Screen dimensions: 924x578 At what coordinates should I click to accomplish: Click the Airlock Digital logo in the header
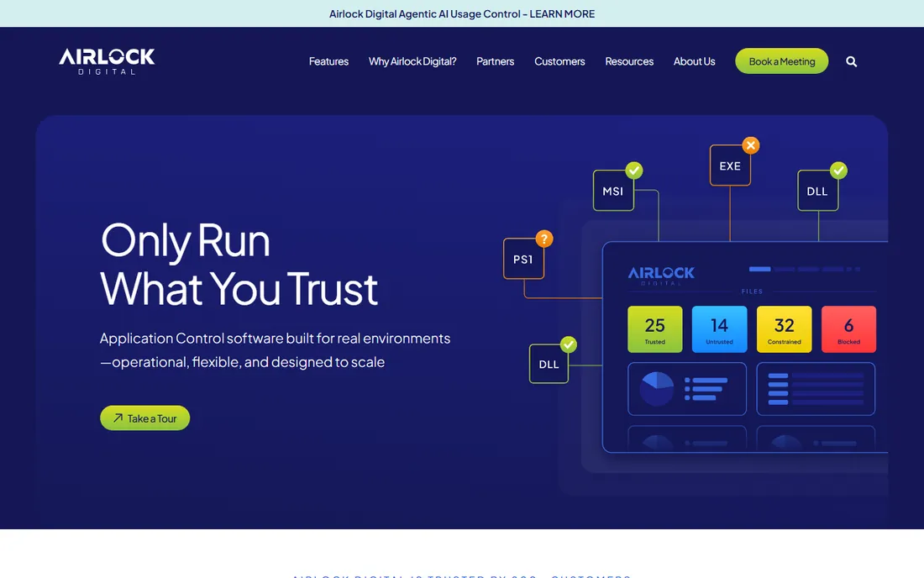[107, 61]
